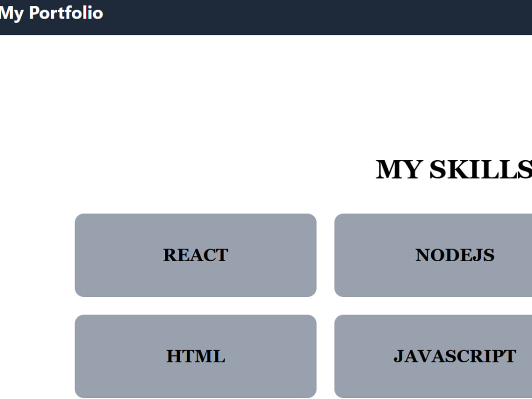Select the NODEJS skill card
This screenshot has width=532, height=399.
(433, 255)
